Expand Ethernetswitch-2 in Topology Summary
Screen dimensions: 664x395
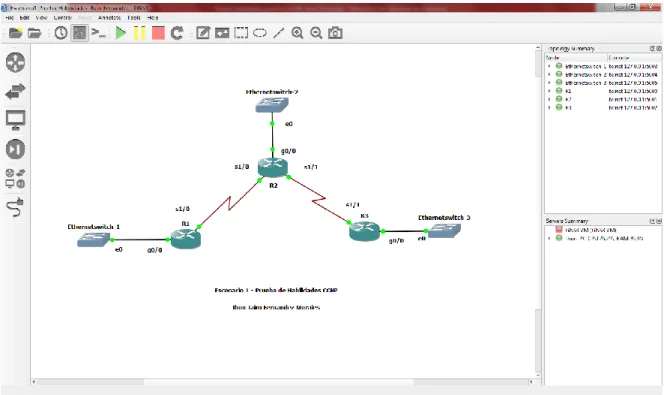pyautogui.click(x=550, y=75)
